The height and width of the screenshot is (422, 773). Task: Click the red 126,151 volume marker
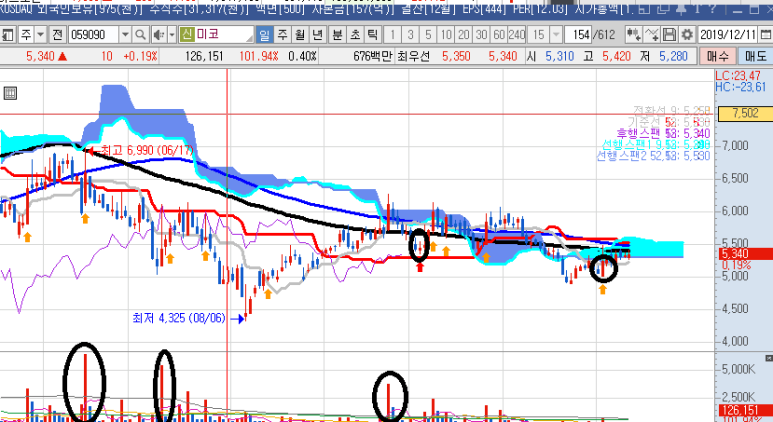745,410
